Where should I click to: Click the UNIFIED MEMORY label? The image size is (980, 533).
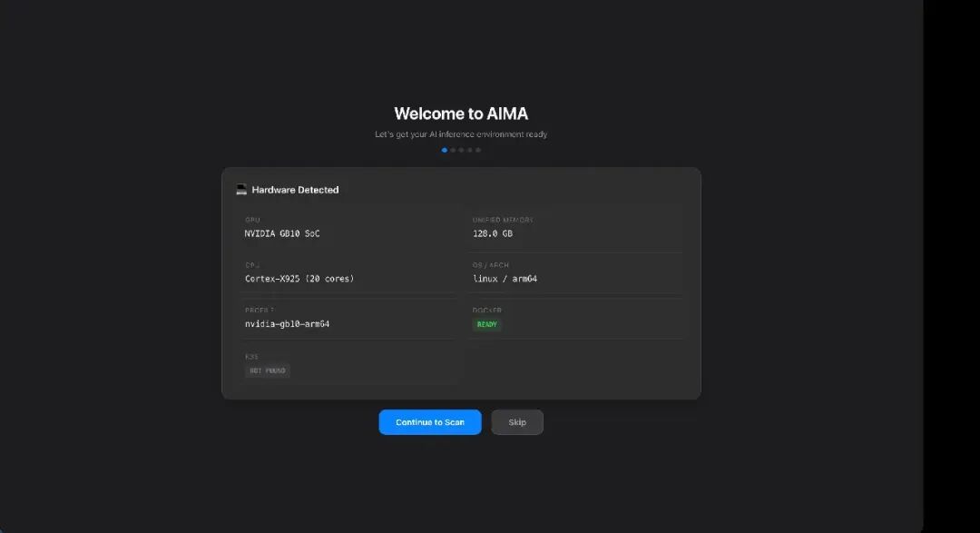point(503,221)
